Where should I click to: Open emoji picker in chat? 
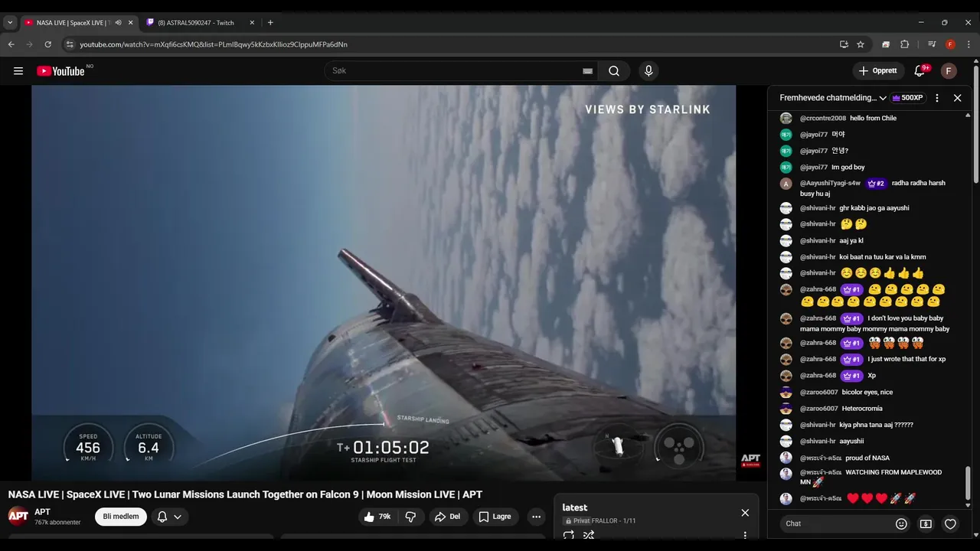[901, 523]
